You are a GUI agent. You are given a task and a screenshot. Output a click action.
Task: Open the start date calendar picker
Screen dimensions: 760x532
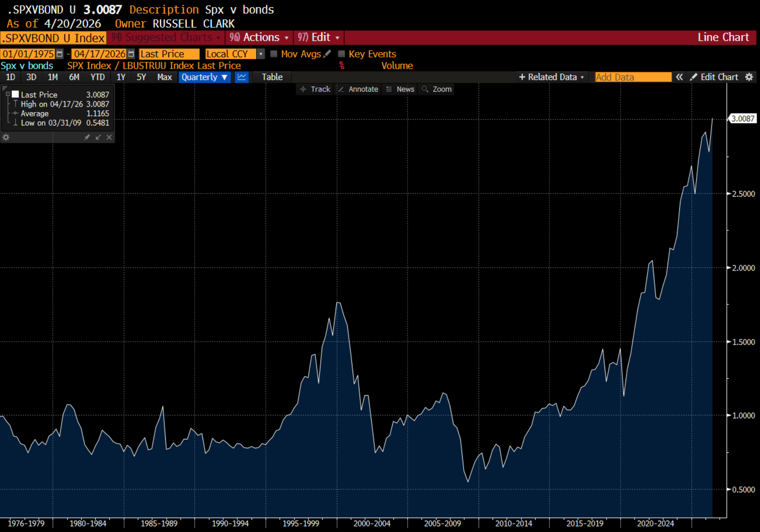59,54
